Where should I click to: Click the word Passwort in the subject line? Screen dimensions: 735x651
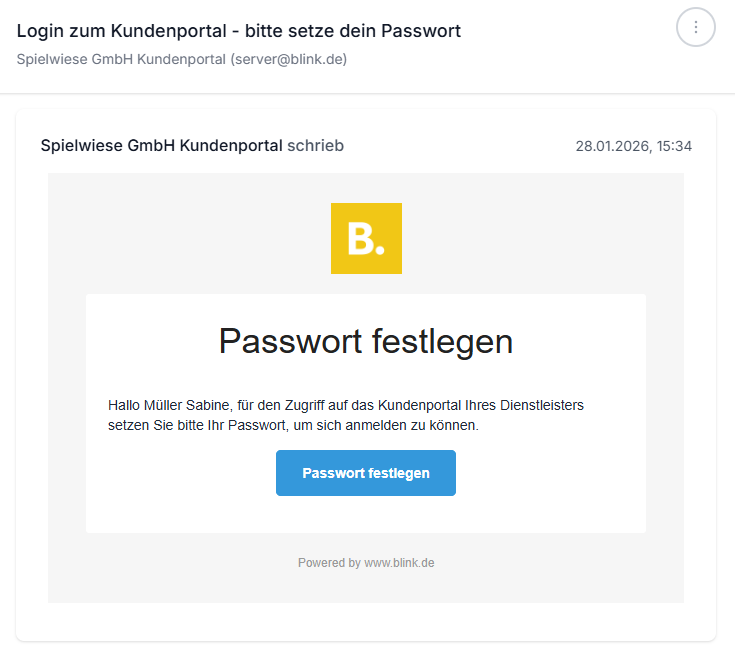pos(421,31)
